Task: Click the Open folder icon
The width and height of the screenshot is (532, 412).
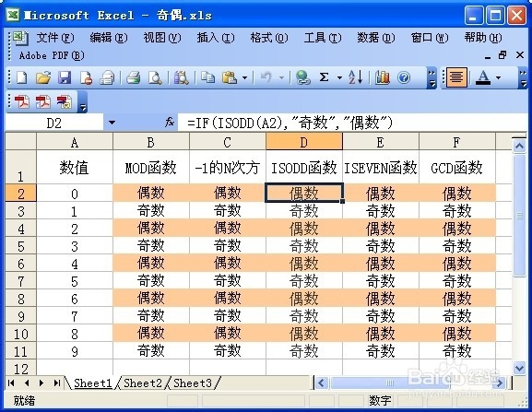Action: click(x=43, y=77)
